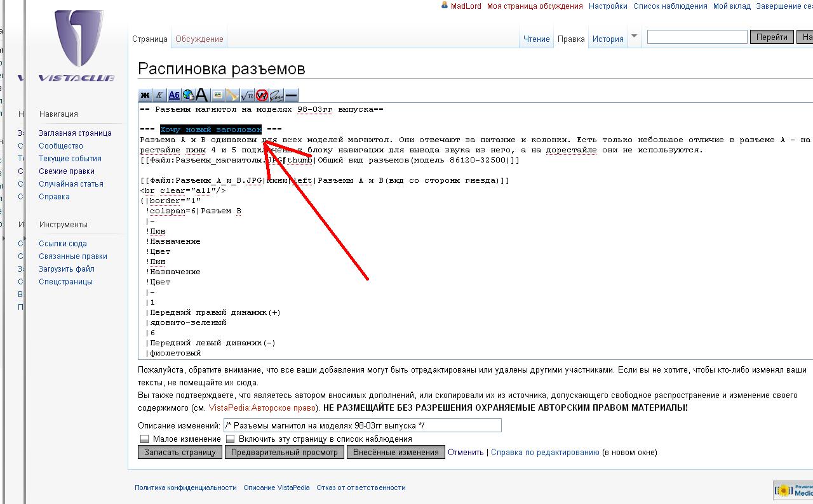Click the Описание изменений input field

[x=362, y=425]
